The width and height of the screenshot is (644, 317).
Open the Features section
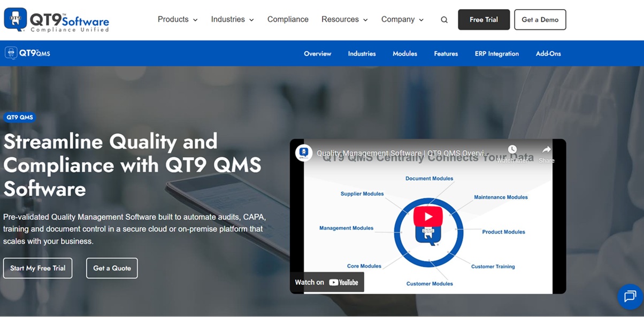(446, 53)
